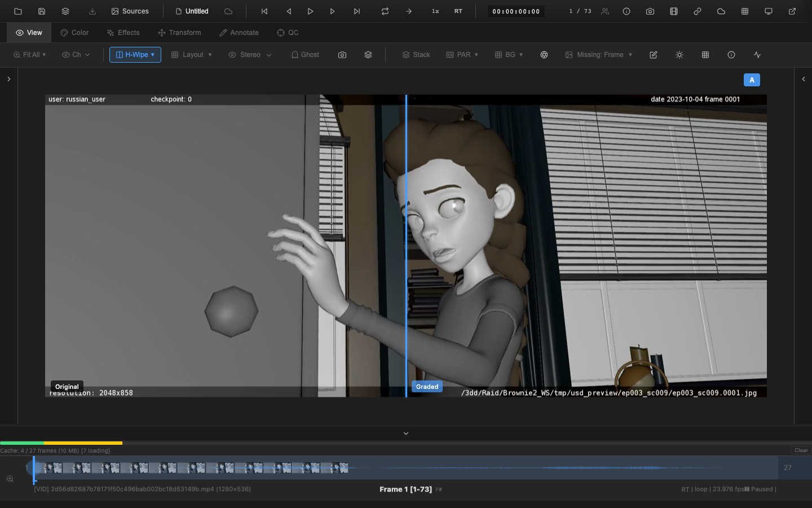Toggle the loop playback mode
Image resolution: width=812 pixels, height=508 pixels.
pyautogui.click(x=385, y=11)
